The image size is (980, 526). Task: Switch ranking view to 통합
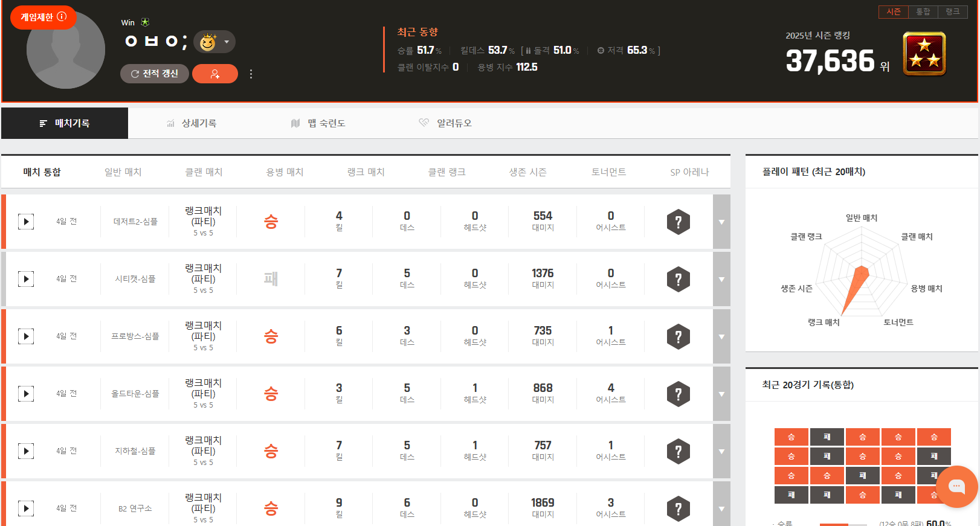click(923, 12)
